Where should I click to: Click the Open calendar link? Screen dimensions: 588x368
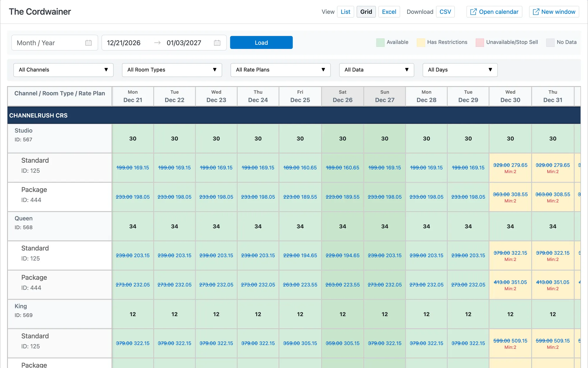click(494, 12)
